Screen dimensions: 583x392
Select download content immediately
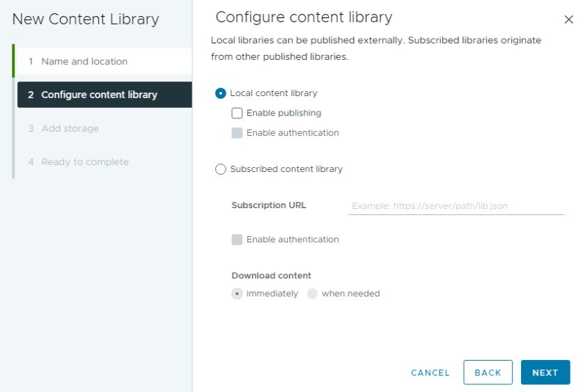(237, 294)
